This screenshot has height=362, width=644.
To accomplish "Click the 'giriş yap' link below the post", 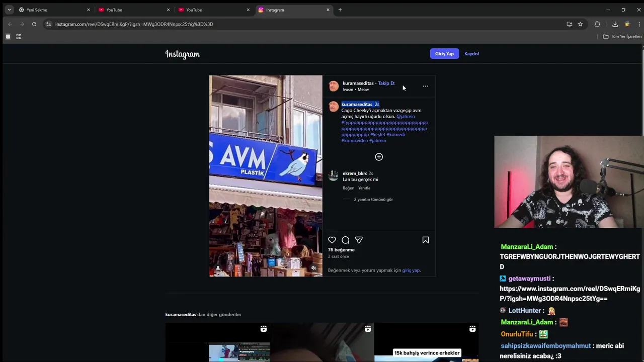I will pos(411,270).
